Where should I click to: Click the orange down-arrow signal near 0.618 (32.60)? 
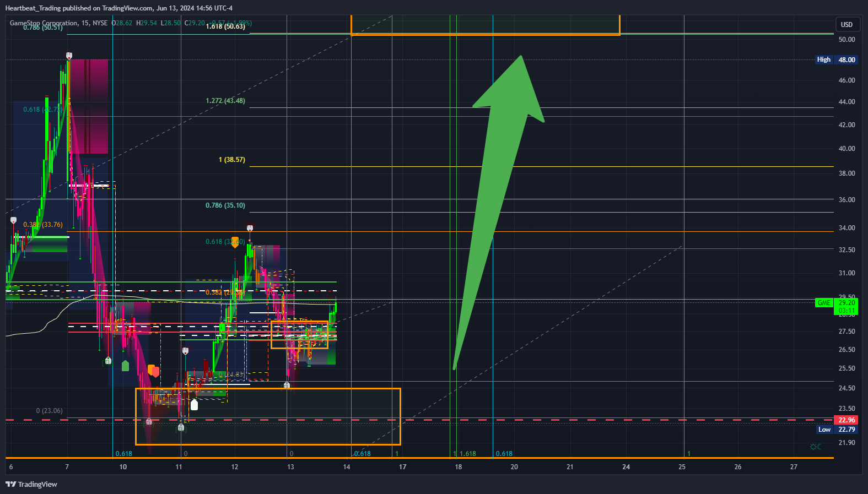235,242
